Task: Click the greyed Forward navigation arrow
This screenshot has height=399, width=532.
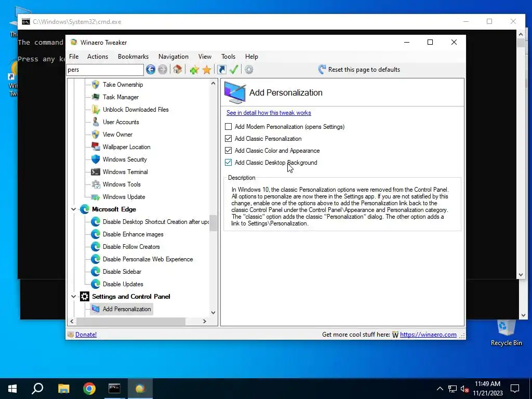Action: [x=163, y=70]
